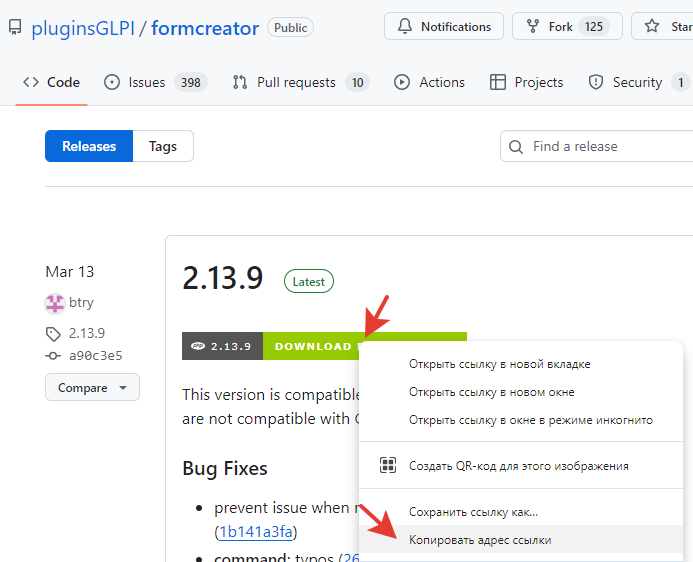Expand the Compare dropdown
The image size is (693, 562).
coord(92,387)
